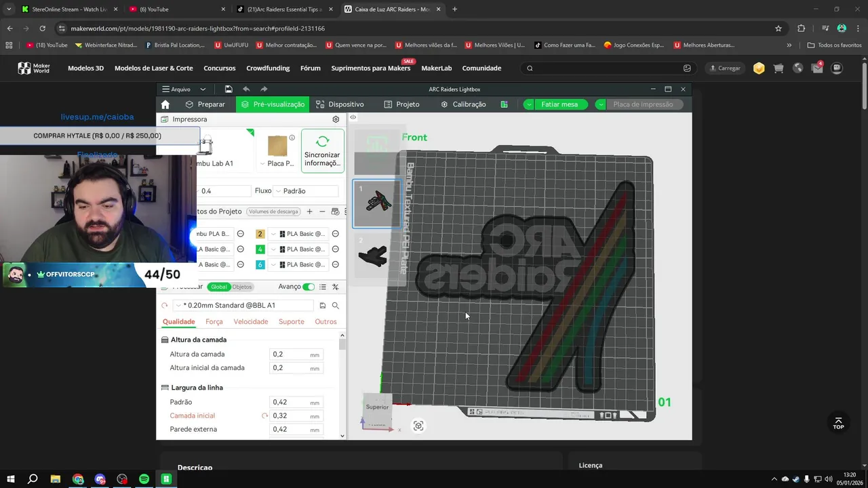Select the Global process mode
868x488 pixels.
219,287
